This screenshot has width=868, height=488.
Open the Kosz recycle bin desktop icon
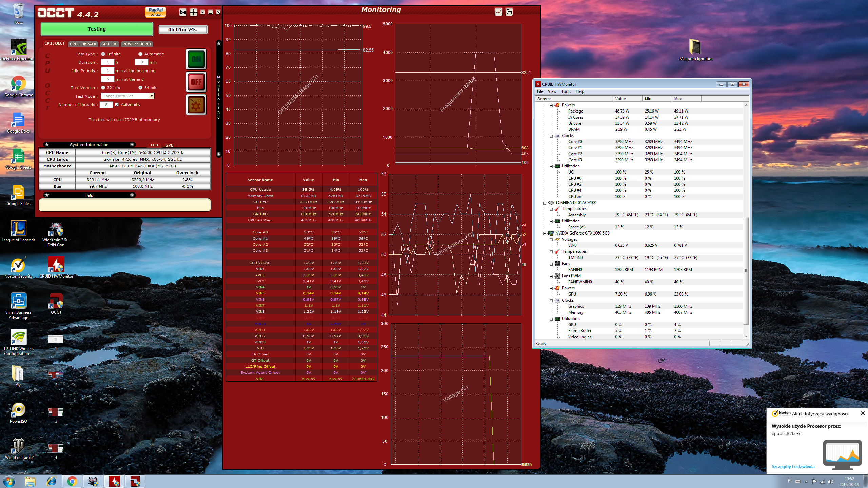19,14
